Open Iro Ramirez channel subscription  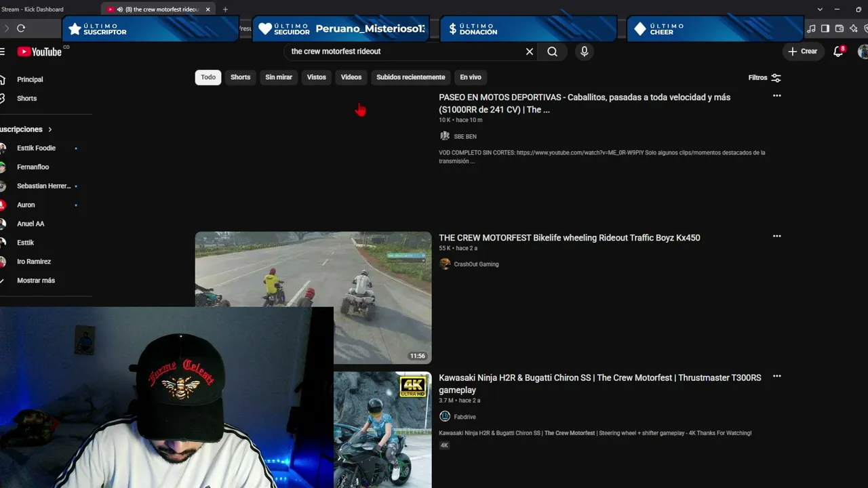coord(34,262)
